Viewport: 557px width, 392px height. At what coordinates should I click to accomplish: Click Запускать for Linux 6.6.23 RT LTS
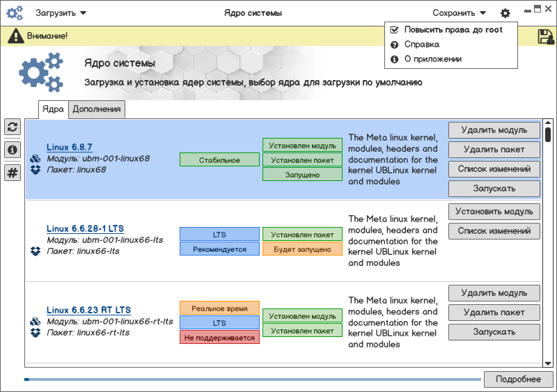point(494,332)
